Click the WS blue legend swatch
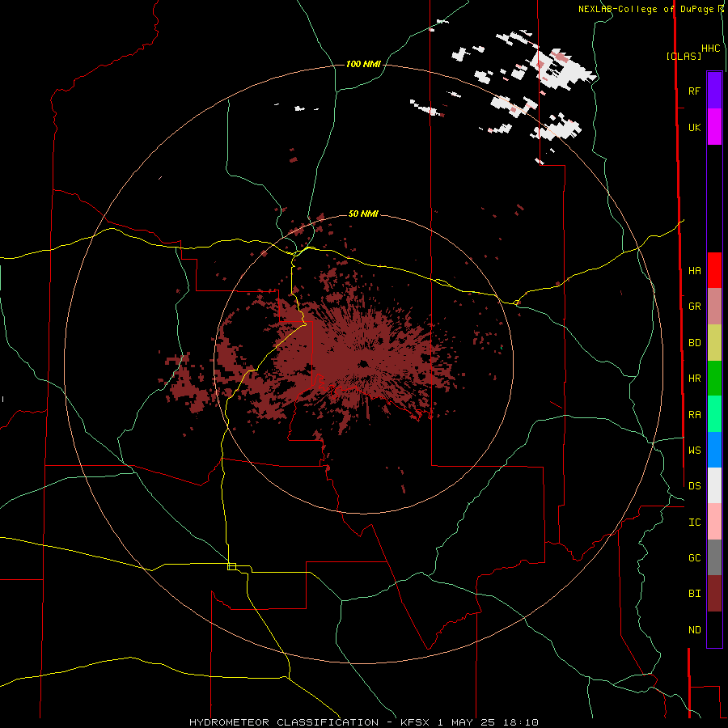728x728 pixels. [714, 450]
